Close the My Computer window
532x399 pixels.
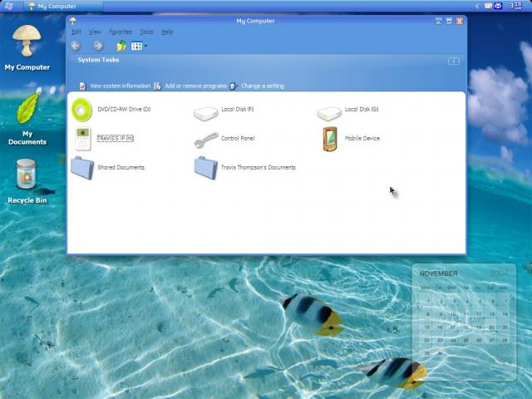point(460,21)
